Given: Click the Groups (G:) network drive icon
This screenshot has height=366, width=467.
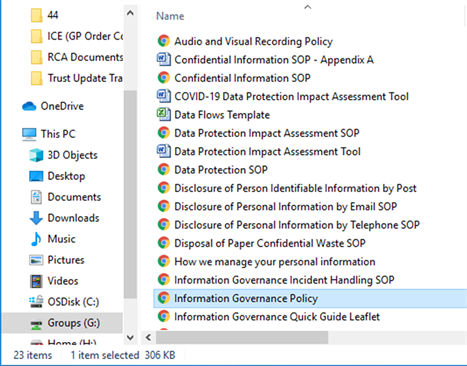Looking at the screenshot, I should [x=36, y=323].
